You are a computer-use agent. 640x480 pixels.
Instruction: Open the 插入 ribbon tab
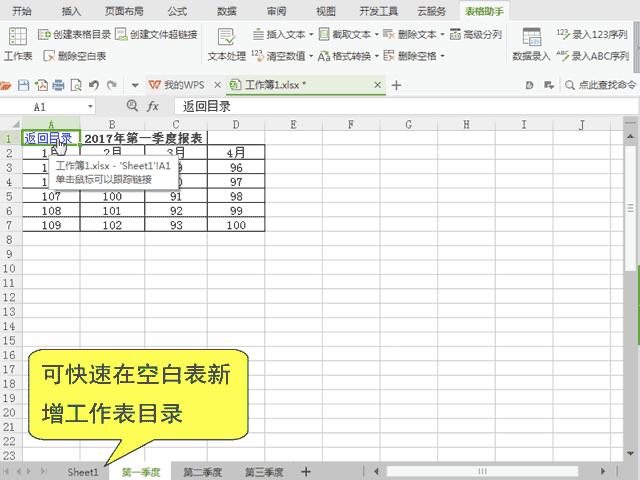tap(71, 11)
